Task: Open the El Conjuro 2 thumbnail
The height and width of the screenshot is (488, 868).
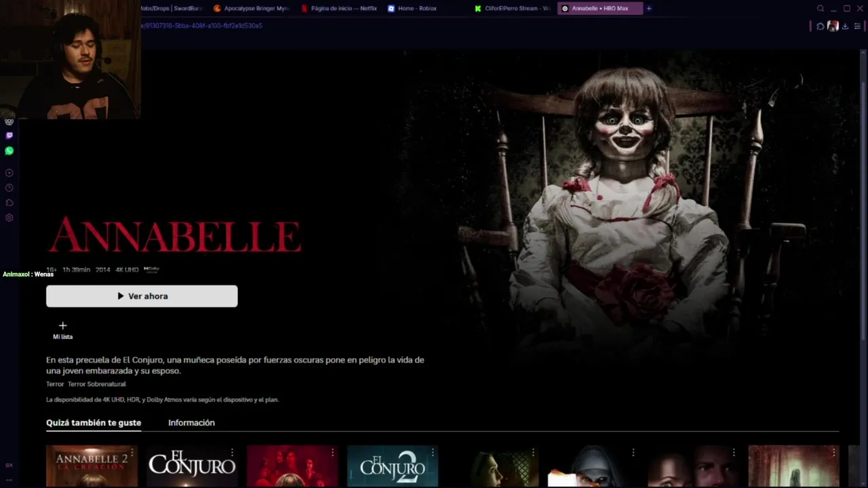Action: (393, 466)
